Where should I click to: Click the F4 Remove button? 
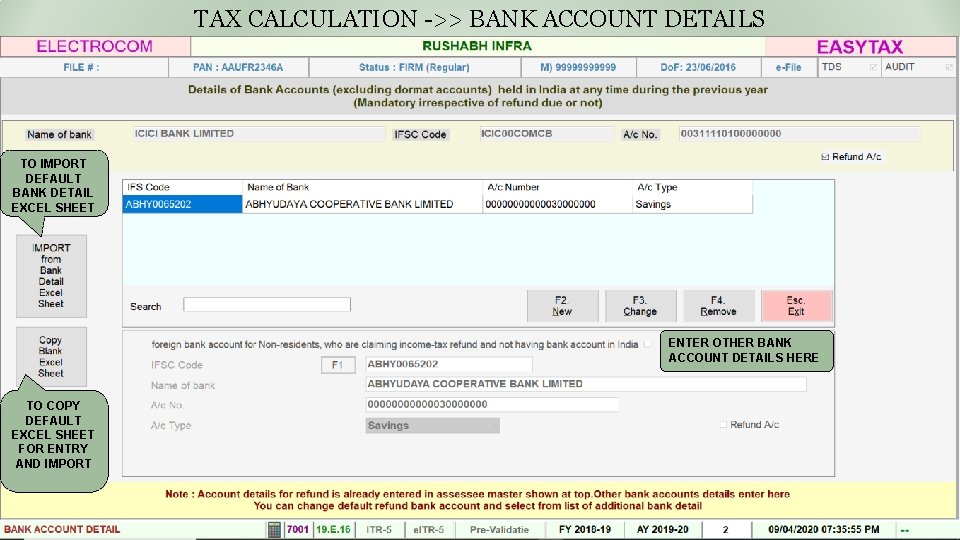coord(718,306)
